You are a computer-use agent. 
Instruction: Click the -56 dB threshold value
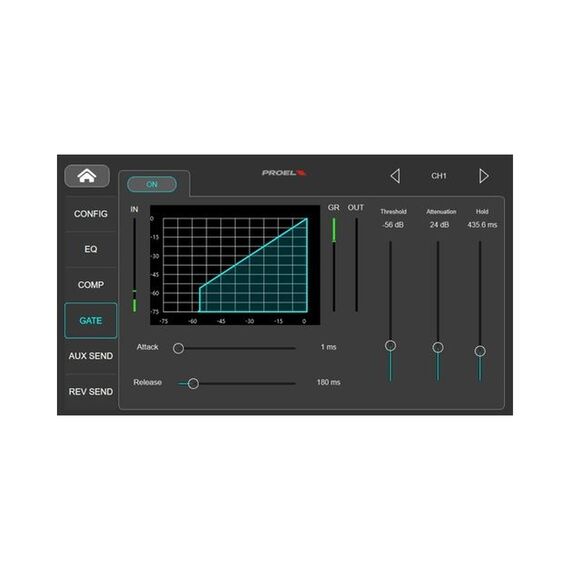click(393, 225)
